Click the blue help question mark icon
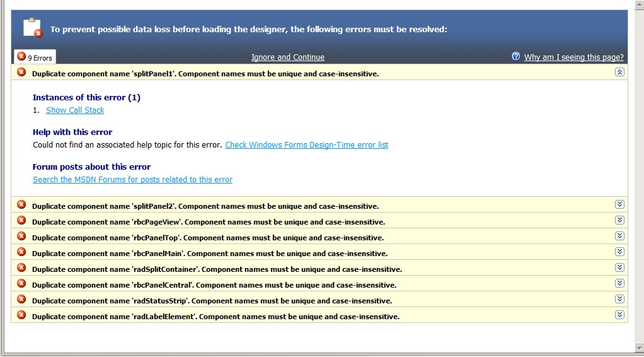Image resolution: width=644 pixels, height=357 pixels. [516, 57]
